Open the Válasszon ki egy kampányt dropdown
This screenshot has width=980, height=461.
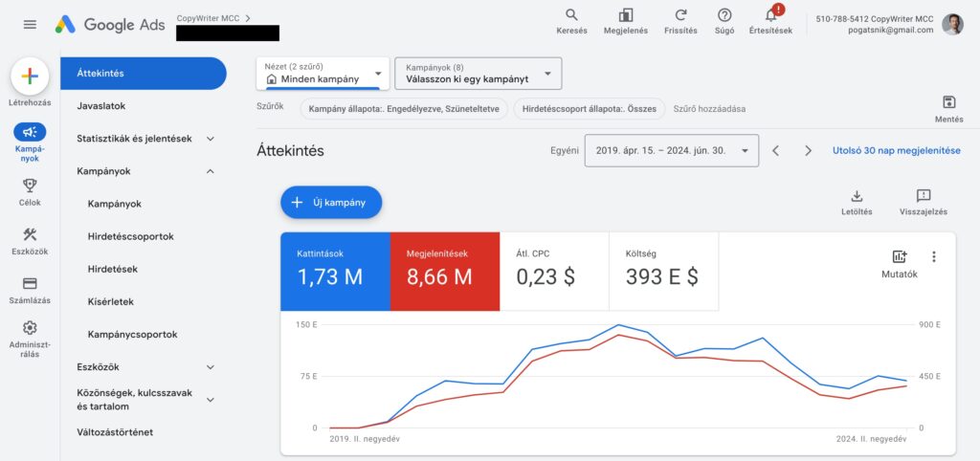coord(479,74)
